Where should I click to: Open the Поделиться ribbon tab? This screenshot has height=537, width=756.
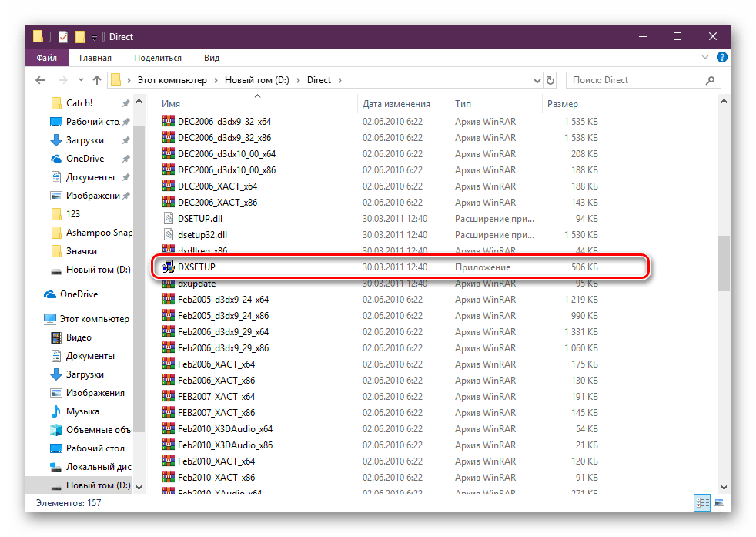(x=158, y=58)
